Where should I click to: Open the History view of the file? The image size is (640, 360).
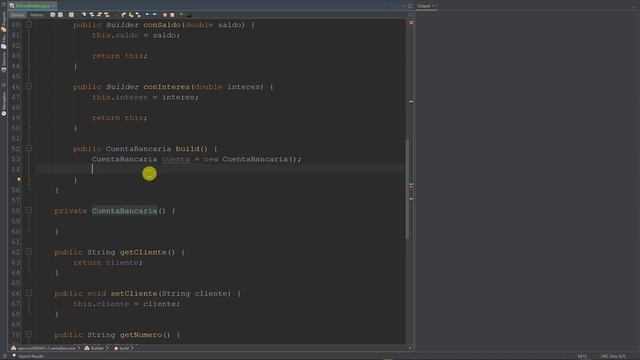(36, 15)
